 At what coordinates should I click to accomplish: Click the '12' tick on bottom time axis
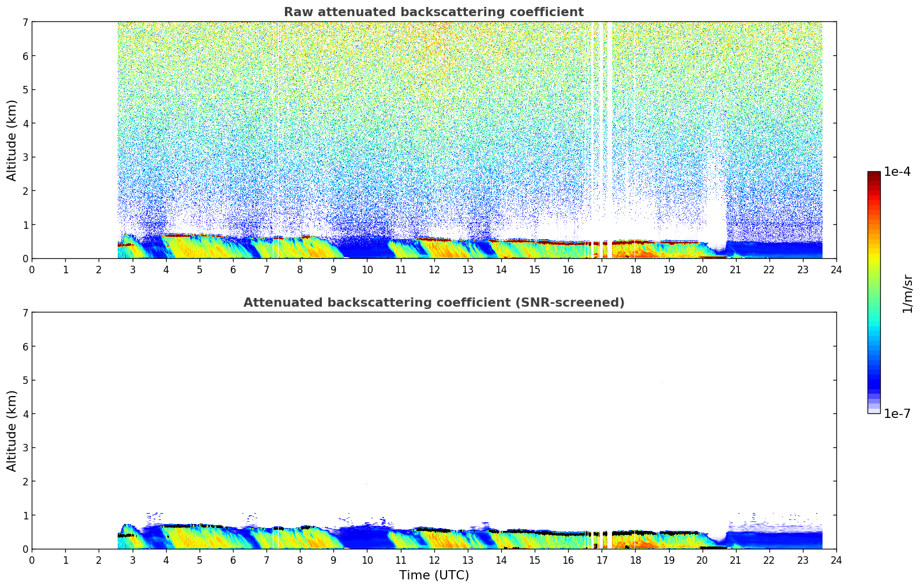click(x=434, y=560)
